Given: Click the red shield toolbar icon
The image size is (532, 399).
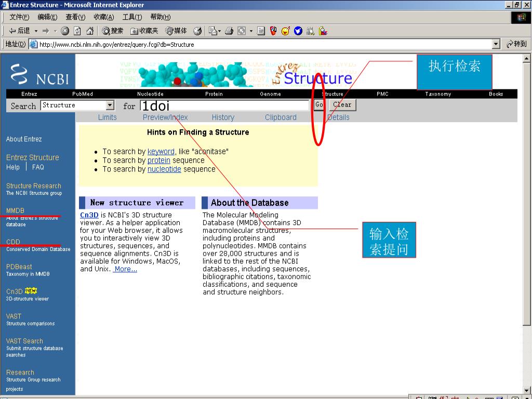Looking at the screenshot, I should [x=273, y=31].
